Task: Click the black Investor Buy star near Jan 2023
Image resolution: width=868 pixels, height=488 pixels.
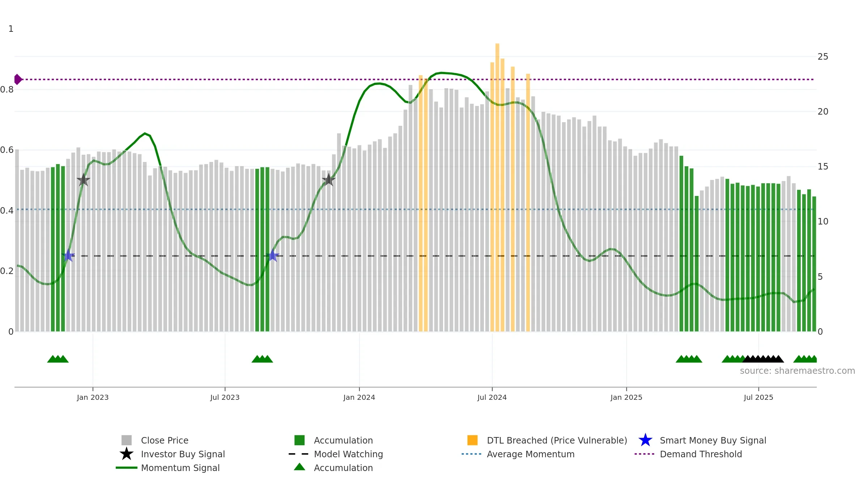Action: point(83,180)
